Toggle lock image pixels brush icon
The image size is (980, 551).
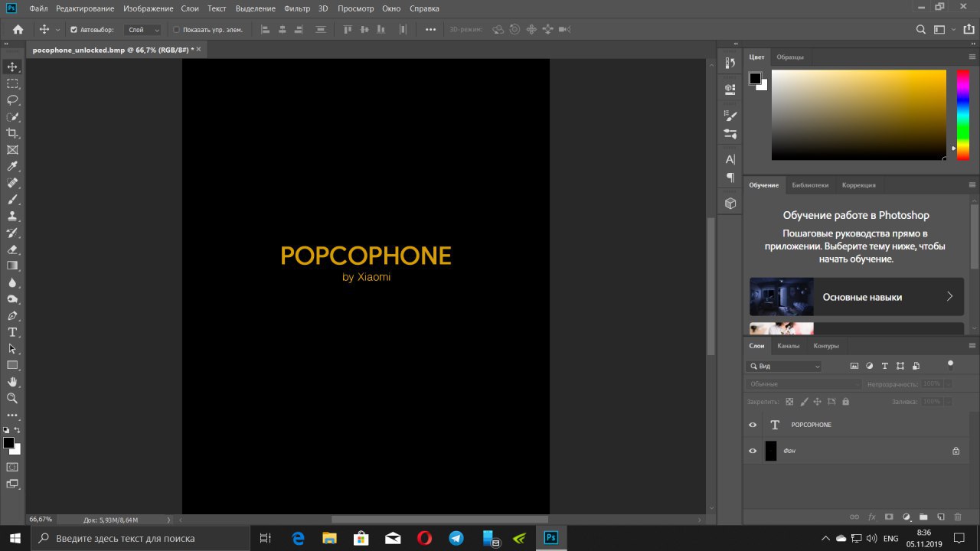pos(804,402)
